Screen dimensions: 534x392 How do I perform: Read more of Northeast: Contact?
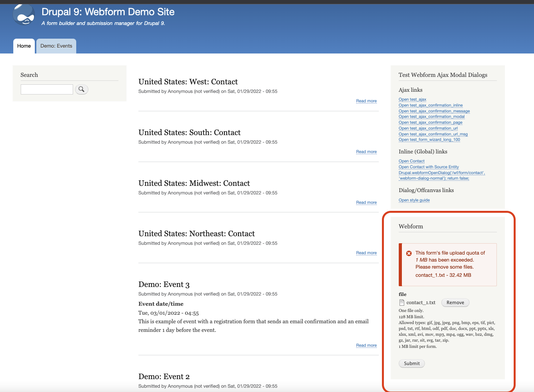366,253
